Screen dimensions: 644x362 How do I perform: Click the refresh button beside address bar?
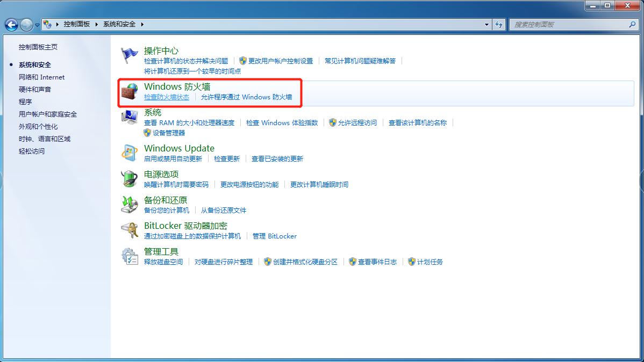pyautogui.click(x=499, y=24)
